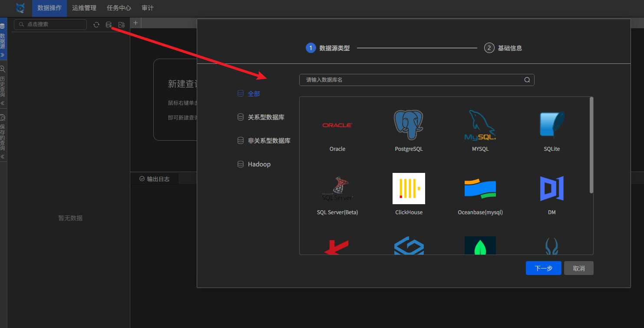Image resolution: width=644 pixels, height=328 pixels.
Task: Select the green leaf database icon
Action: 480,245
